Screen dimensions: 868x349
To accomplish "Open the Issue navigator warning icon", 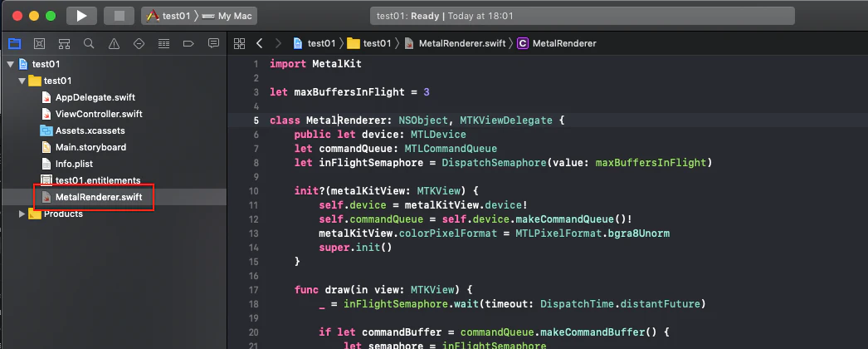I will [x=114, y=43].
